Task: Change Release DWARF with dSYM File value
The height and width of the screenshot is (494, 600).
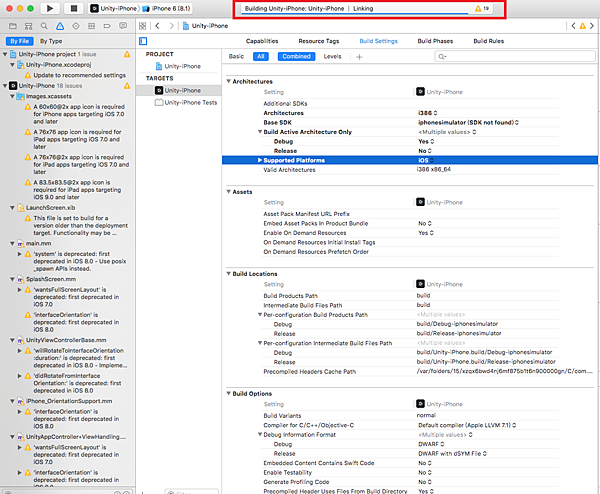Action: tap(453, 453)
